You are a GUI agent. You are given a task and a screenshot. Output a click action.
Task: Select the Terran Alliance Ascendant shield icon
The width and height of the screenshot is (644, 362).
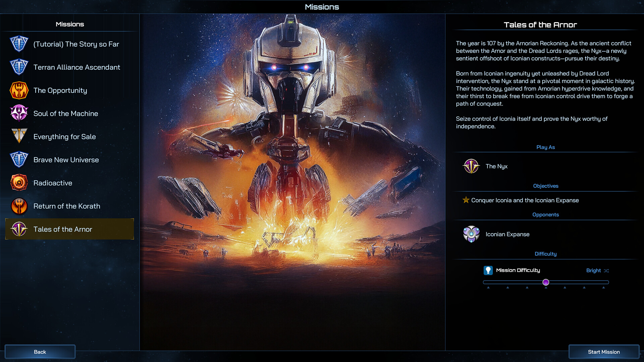(19, 67)
